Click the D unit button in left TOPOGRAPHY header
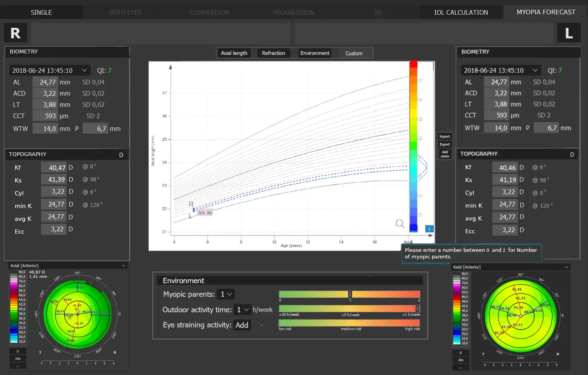This screenshot has width=588, height=375. (x=121, y=155)
